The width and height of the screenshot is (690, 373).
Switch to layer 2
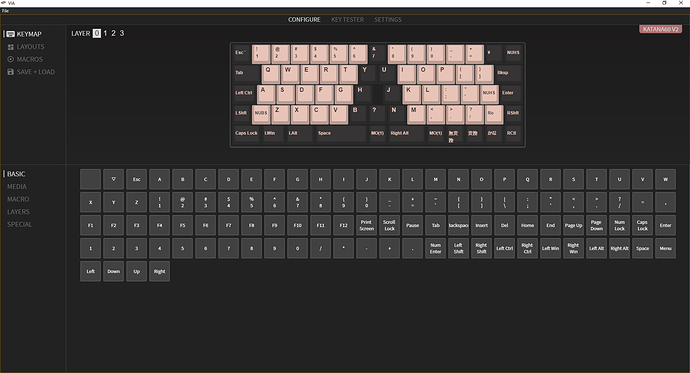[x=114, y=33]
